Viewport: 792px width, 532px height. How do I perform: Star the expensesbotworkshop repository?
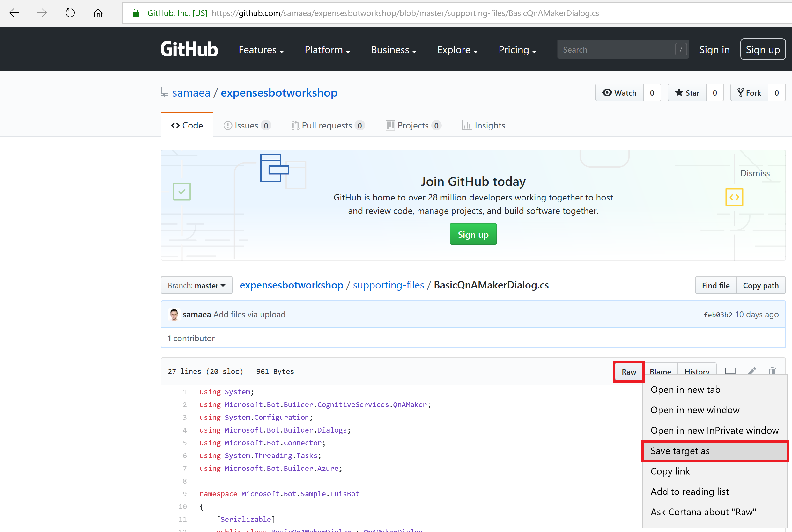687,93
